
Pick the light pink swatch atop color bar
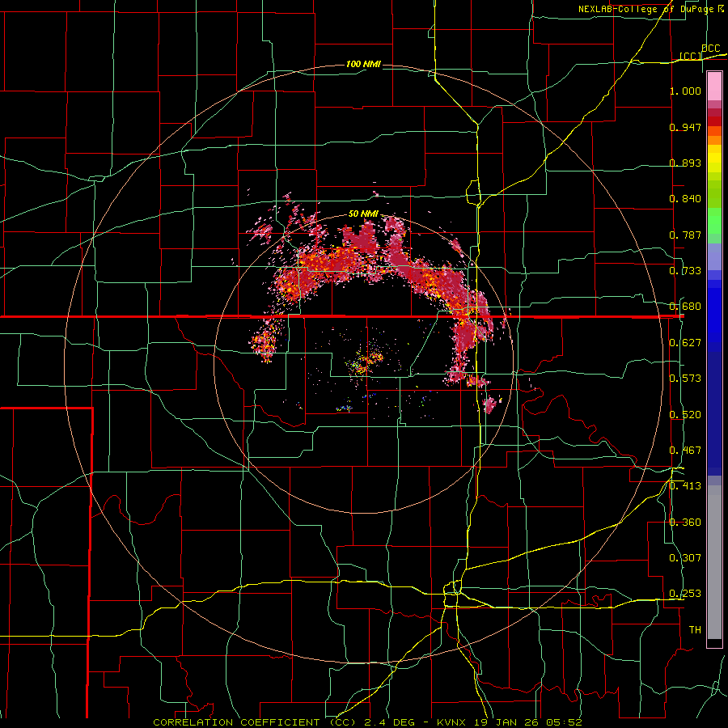pos(714,87)
